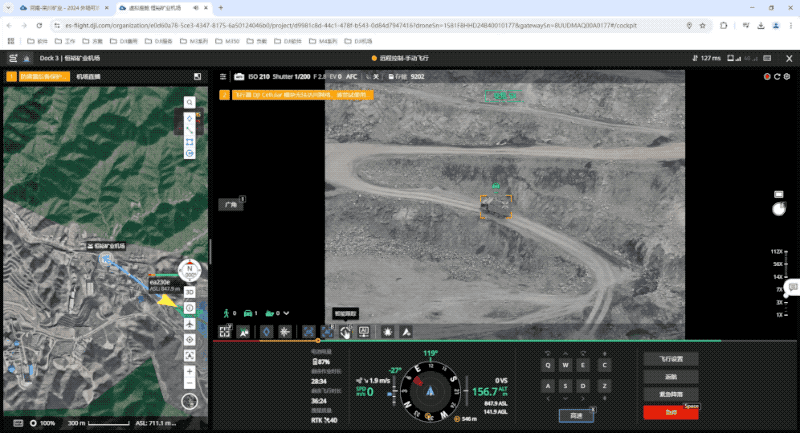Open the AI monitor screen icon

tap(364, 332)
